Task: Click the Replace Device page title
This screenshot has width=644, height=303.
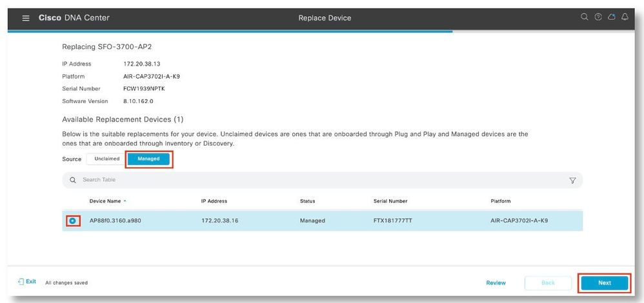Action: tap(325, 18)
